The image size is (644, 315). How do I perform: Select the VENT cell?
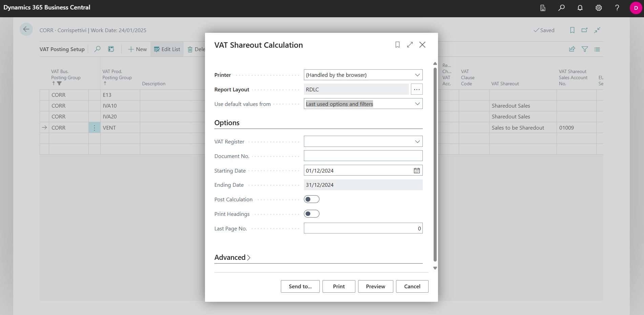(120, 128)
